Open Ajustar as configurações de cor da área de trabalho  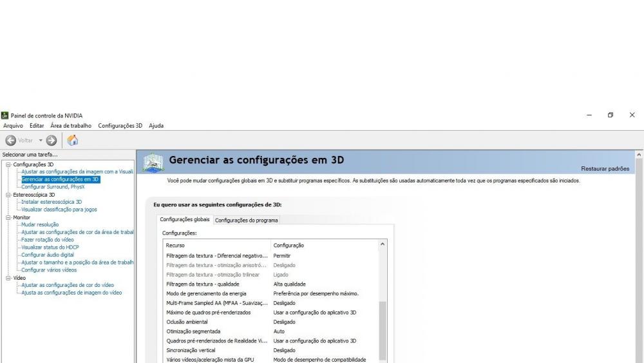pos(77,232)
